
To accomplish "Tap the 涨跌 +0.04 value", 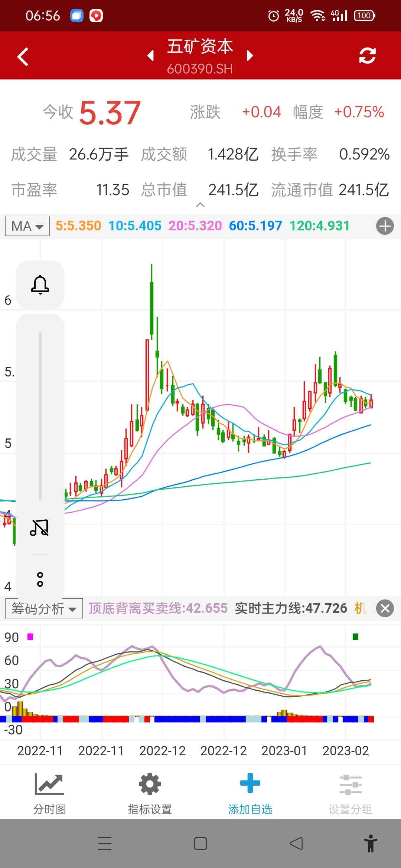I will [261, 112].
